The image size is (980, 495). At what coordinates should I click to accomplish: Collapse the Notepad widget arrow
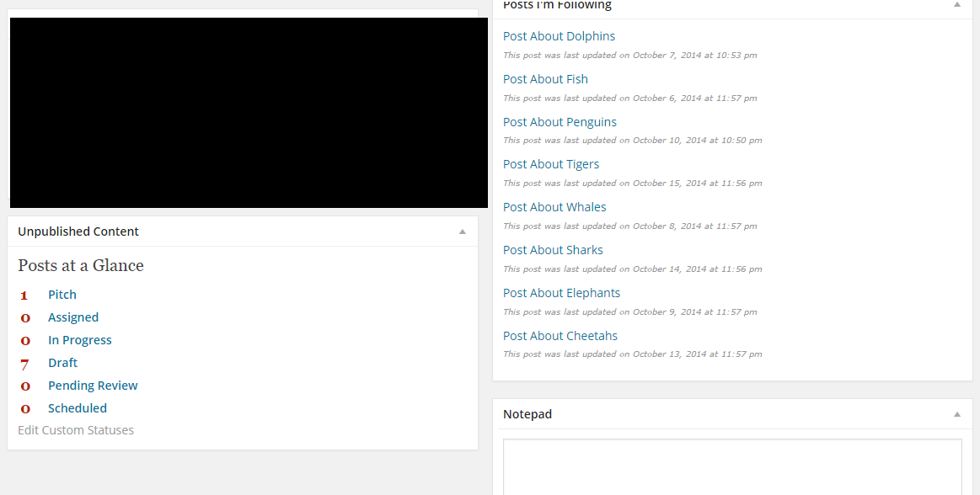point(957,414)
